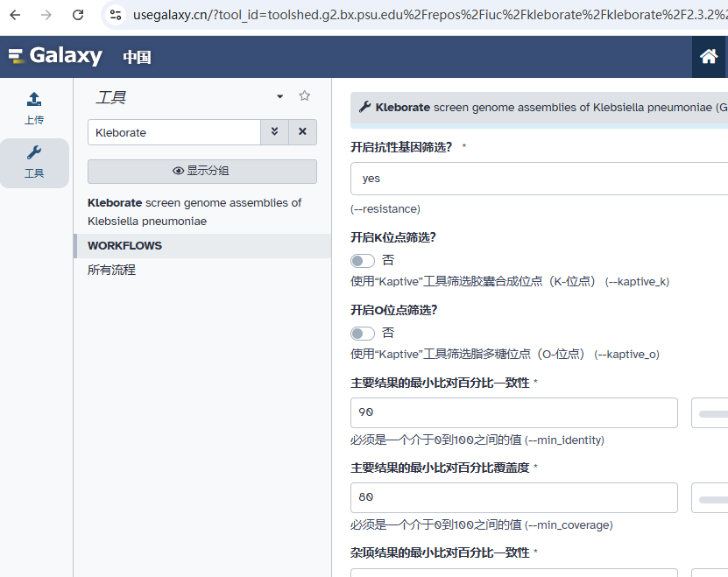Screen dimensions: 728x577
Task: Open the 工具 panel dropdown caret
Action: (x=279, y=96)
